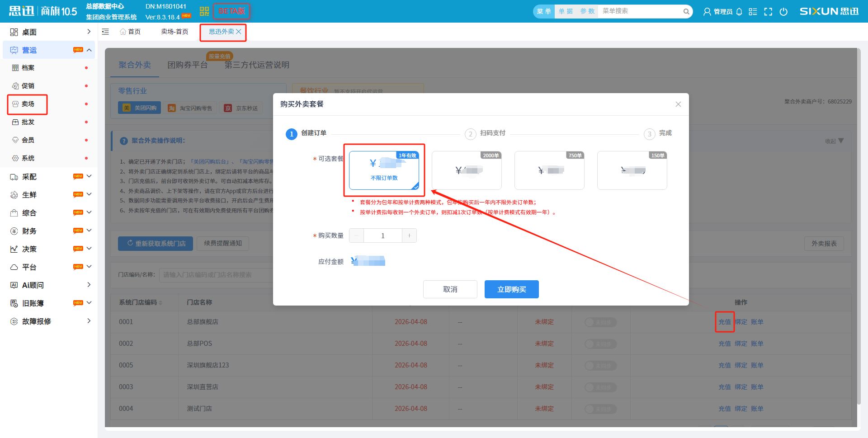Select the 淘宝闪购零售 platform button

pyautogui.click(x=190, y=108)
